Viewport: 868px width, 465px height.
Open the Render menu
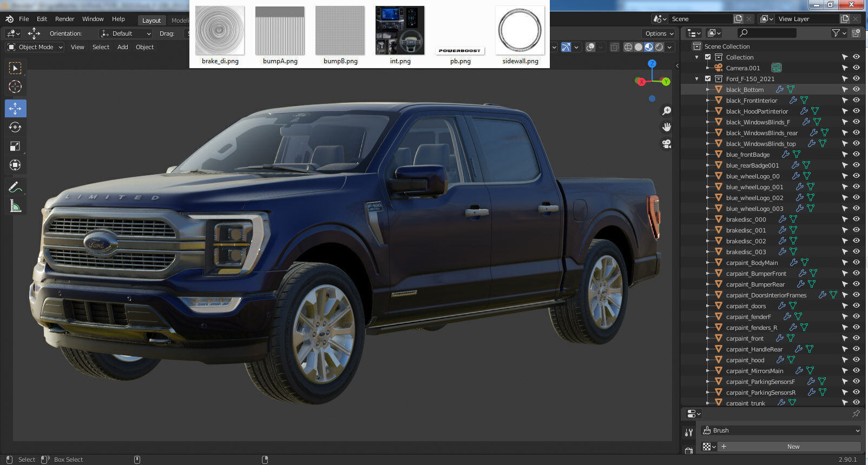(65, 19)
